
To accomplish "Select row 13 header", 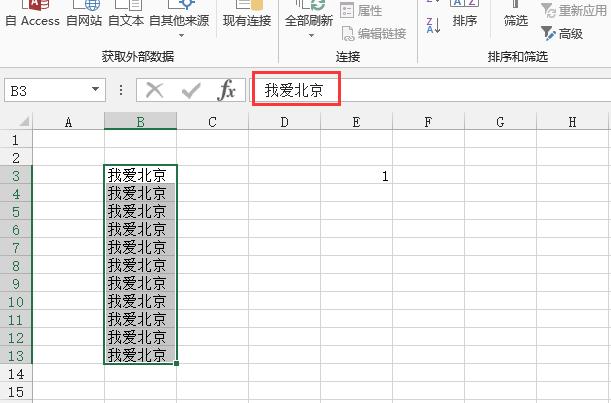I will (x=16, y=356).
